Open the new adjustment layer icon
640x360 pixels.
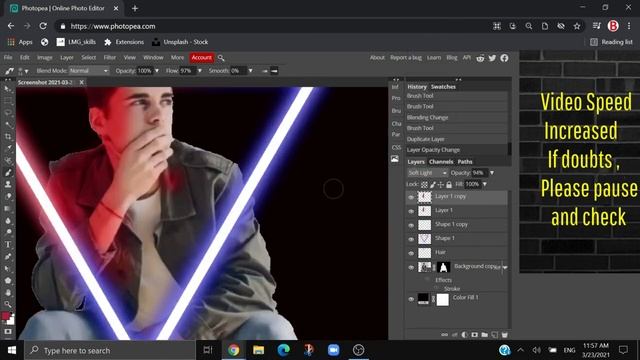(x=464, y=335)
